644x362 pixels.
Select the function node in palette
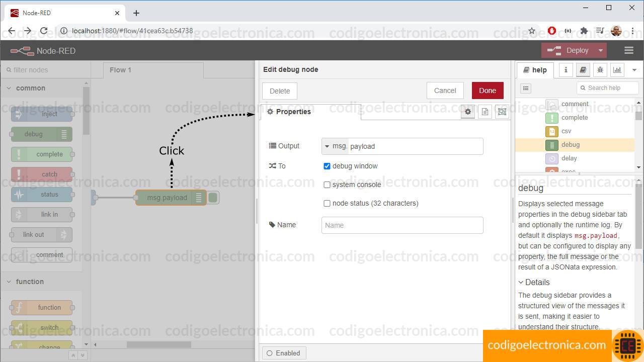coord(42,308)
